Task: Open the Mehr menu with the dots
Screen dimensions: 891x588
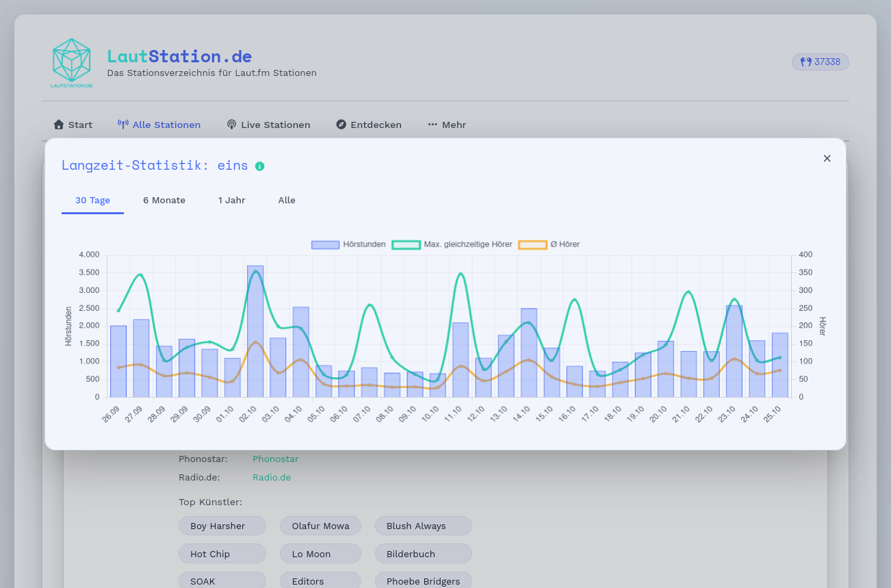Action: tap(447, 125)
